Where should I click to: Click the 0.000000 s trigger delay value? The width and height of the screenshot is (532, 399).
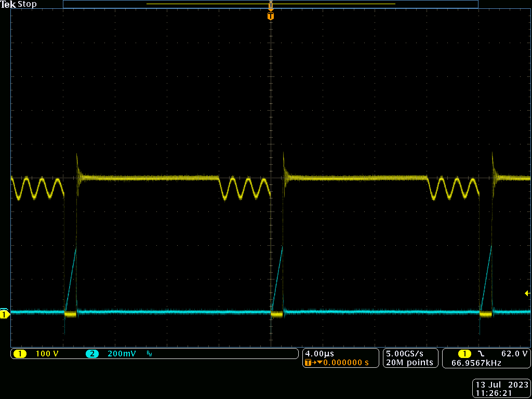tap(345, 363)
